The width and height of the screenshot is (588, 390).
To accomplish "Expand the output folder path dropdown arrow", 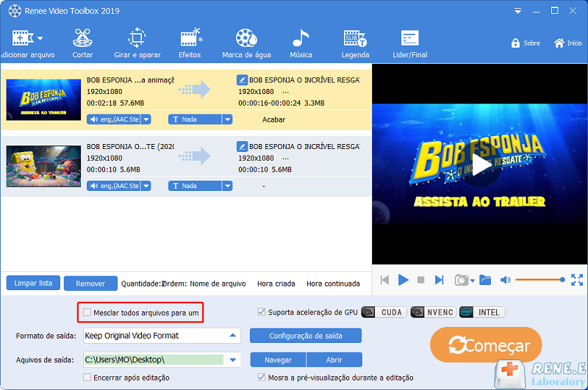I will pos(232,360).
